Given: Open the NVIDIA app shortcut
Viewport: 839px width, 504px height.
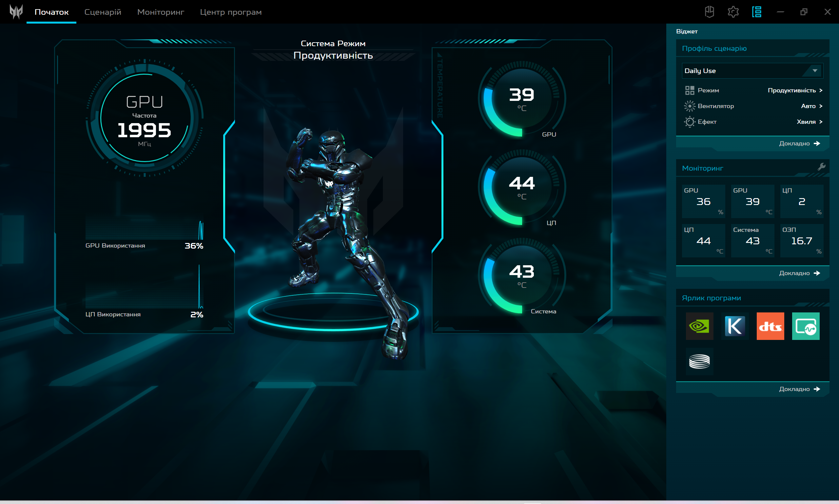Looking at the screenshot, I should click(x=699, y=326).
